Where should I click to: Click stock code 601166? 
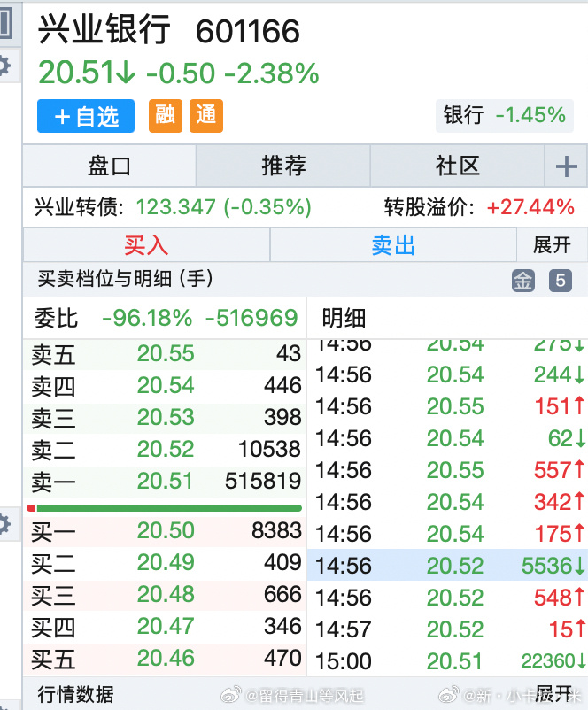point(248,31)
